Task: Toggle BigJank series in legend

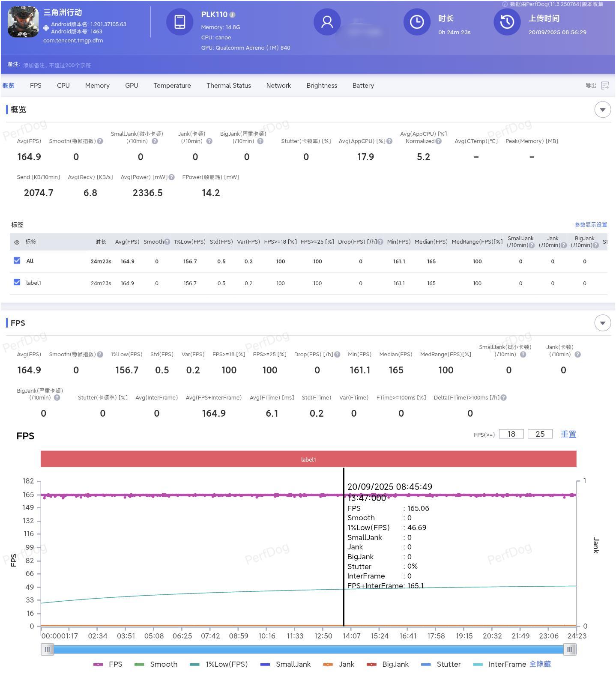Action: (388, 665)
